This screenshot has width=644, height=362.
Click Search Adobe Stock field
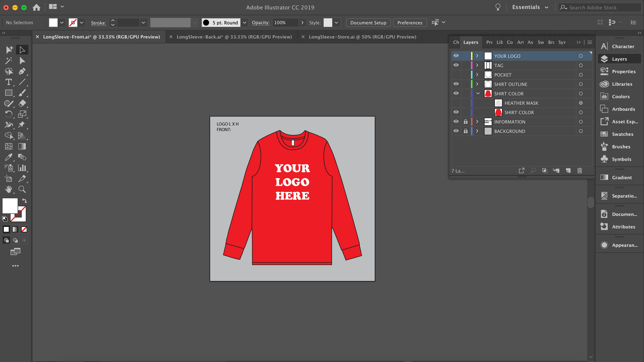click(x=599, y=7)
